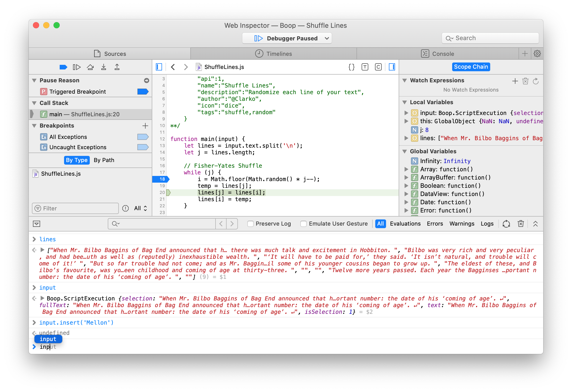Open the Debugger Paused dropdown
The height and width of the screenshot is (392, 572).
[x=327, y=38]
